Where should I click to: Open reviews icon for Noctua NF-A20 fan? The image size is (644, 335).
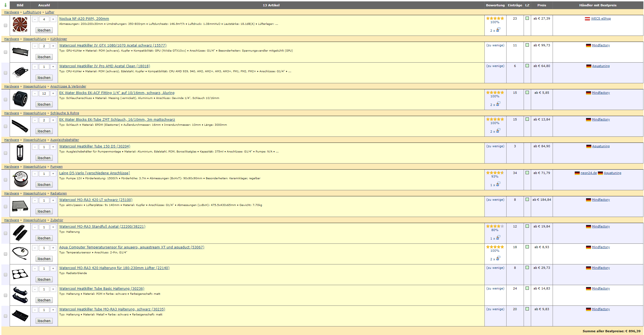498,30
